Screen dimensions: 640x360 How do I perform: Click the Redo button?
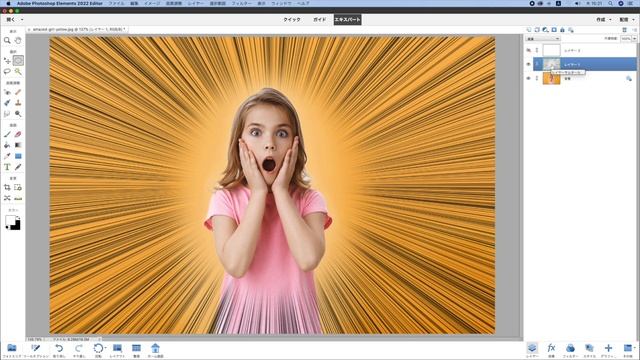click(78, 350)
